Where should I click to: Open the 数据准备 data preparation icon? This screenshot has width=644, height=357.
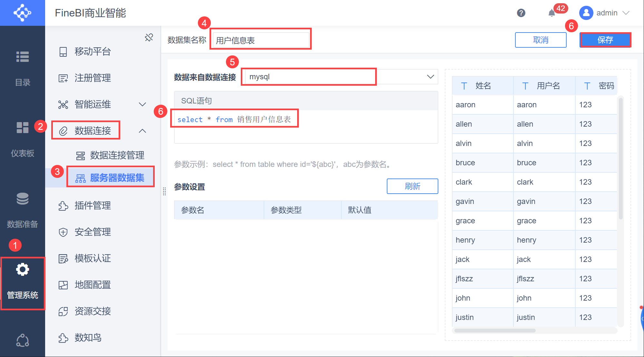23,199
